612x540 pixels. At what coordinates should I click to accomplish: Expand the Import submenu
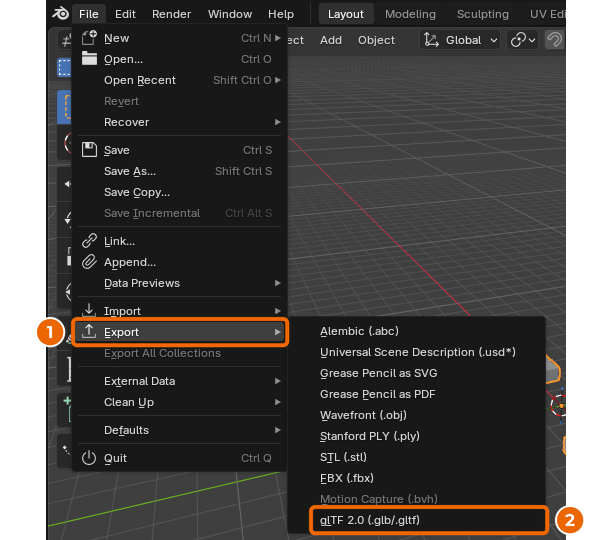180,311
